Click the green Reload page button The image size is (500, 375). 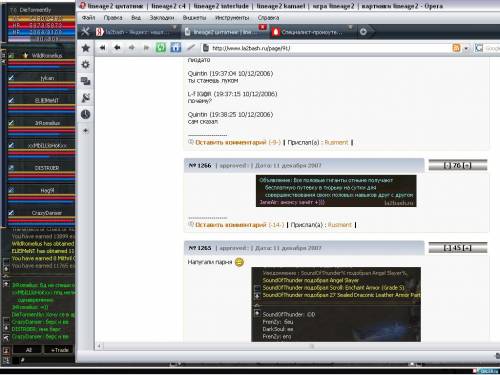pos(161,48)
